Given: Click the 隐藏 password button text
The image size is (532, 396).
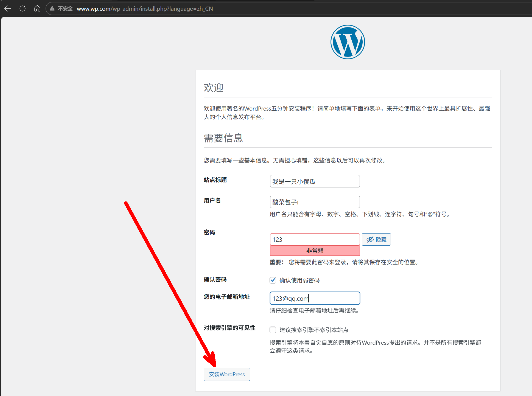Looking at the screenshot, I should 381,240.
